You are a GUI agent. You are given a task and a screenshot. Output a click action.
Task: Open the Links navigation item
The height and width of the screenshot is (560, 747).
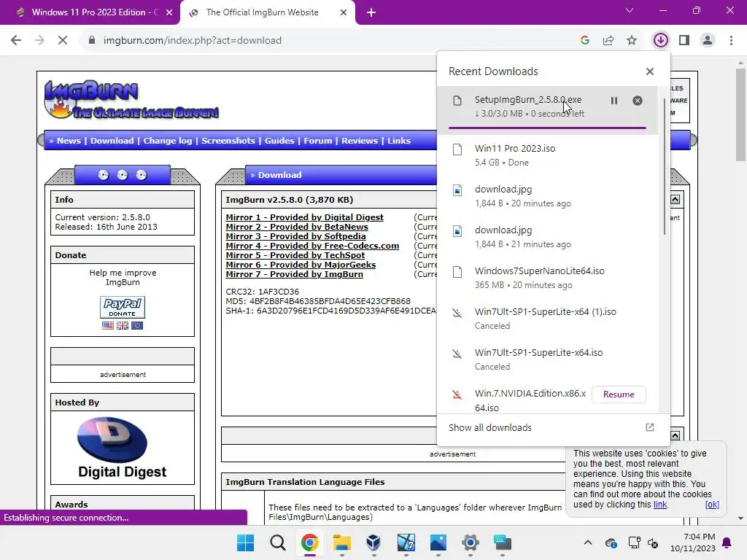pos(399,141)
